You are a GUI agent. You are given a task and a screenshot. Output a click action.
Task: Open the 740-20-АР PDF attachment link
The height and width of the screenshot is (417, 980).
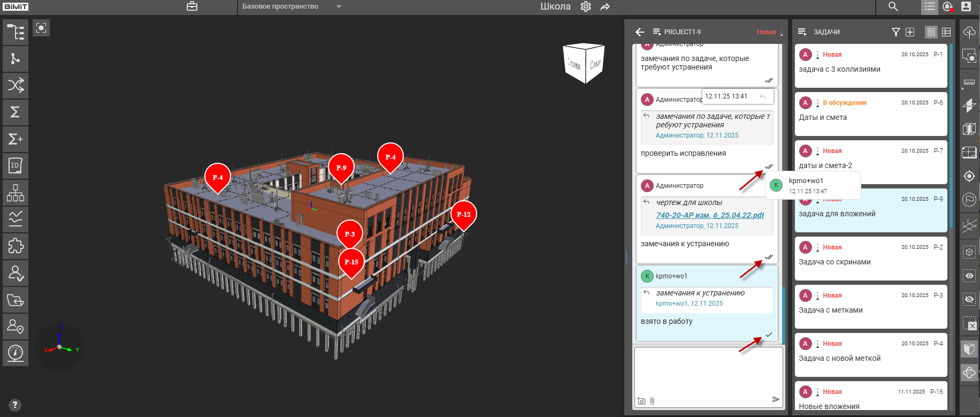(710, 215)
